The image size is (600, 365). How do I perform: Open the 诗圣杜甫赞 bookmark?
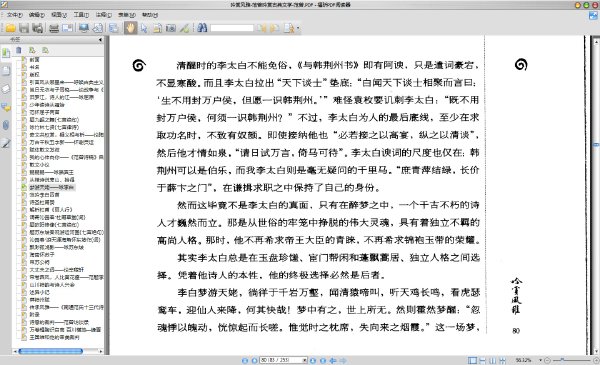point(42,202)
